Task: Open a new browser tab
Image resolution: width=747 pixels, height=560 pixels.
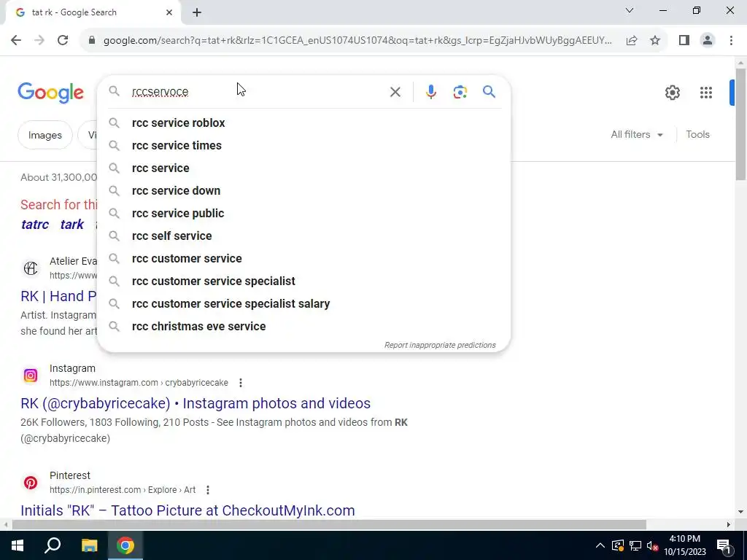Action: pos(197,12)
